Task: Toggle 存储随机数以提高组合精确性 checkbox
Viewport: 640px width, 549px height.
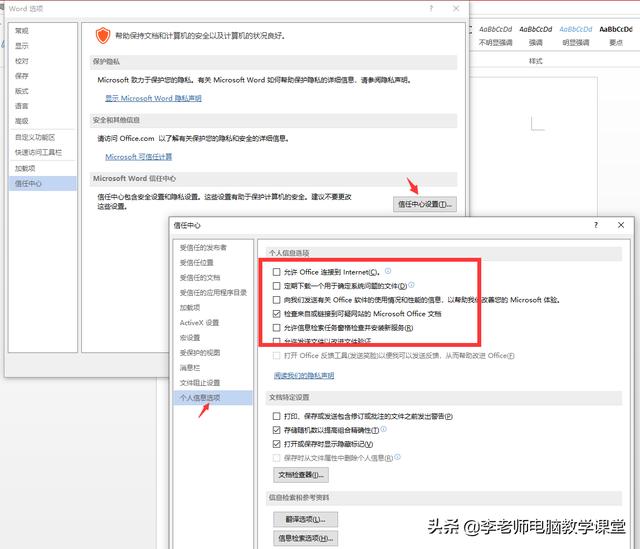Action: (277, 429)
